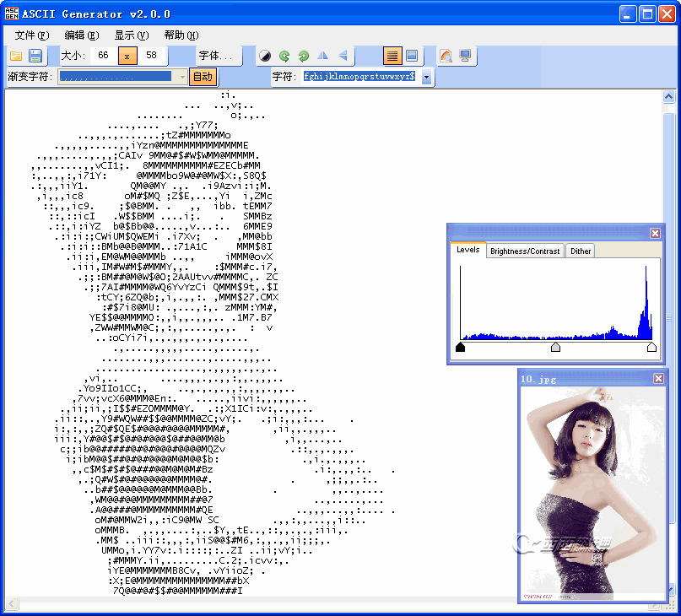681x616 pixels.
Task: Click the horizontal scrollbar left arrow
Action: point(12,604)
